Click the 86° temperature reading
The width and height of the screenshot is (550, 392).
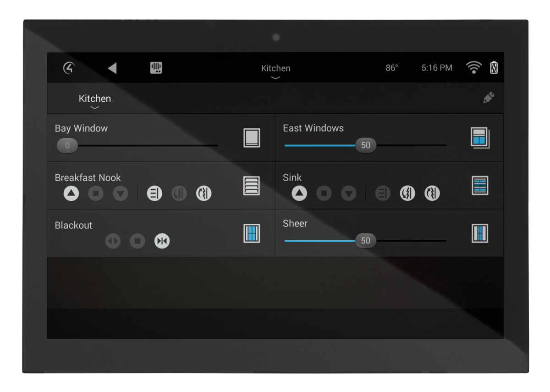pyautogui.click(x=392, y=68)
